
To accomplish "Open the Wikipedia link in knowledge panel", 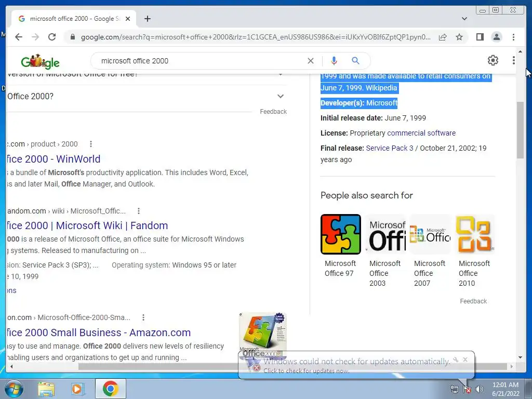I will (381, 88).
